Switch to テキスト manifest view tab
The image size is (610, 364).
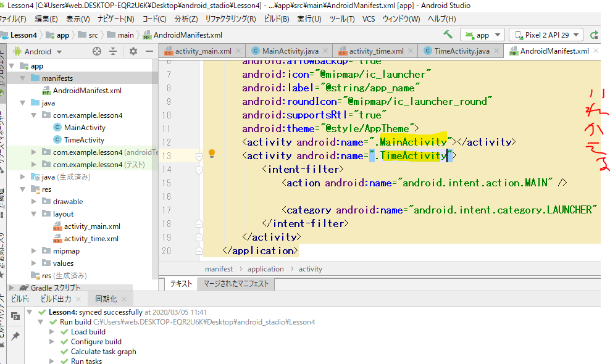[x=181, y=284]
